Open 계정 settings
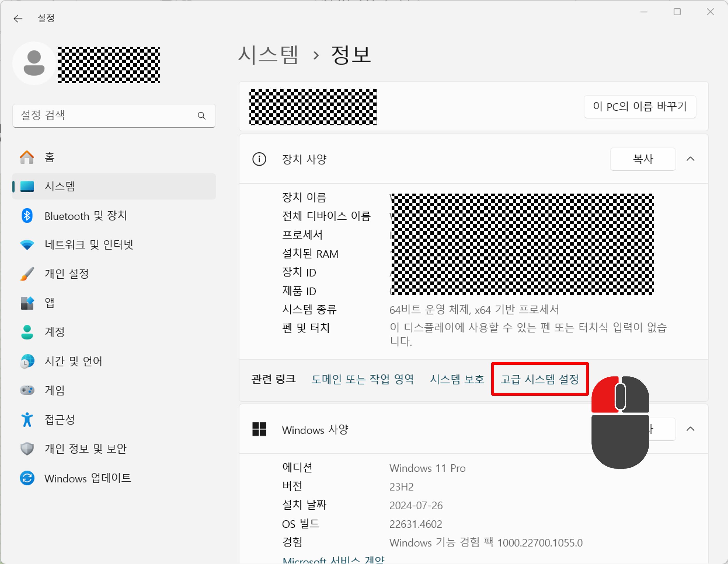Image resolution: width=728 pixels, height=564 pixels. tap(114, 332)
